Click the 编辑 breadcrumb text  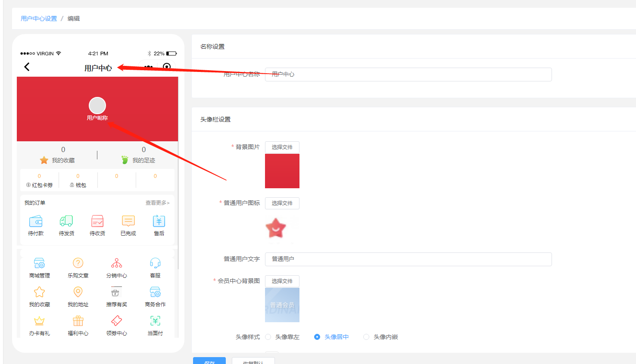click(x=74, y=19)
